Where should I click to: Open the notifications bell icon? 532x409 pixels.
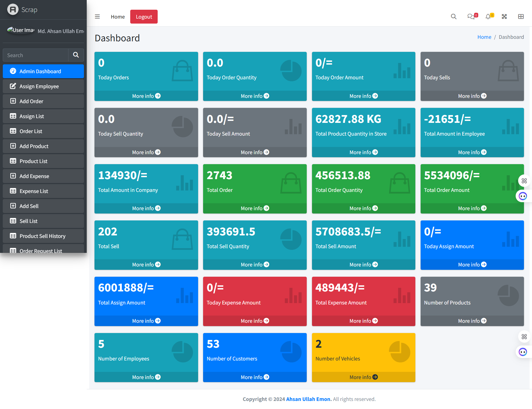point(488,17)
